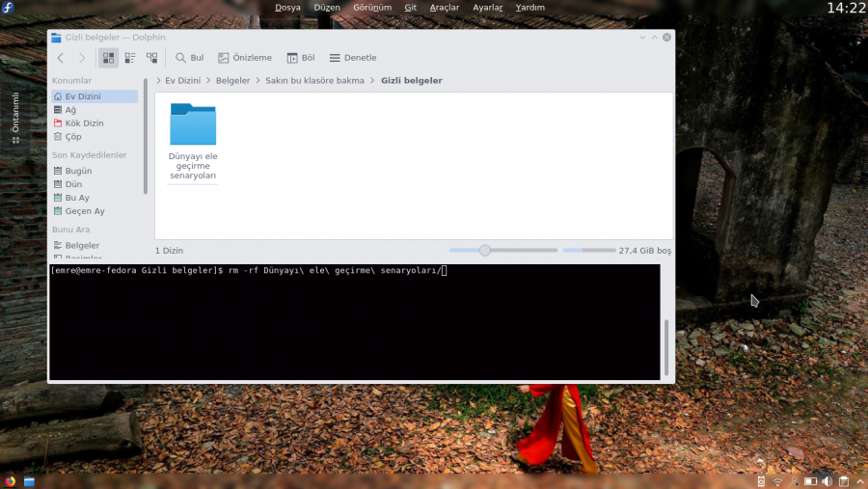Select Ev Dizini in Places panel
The width and height of the screenshot is (868, 489).
(95, 96)
